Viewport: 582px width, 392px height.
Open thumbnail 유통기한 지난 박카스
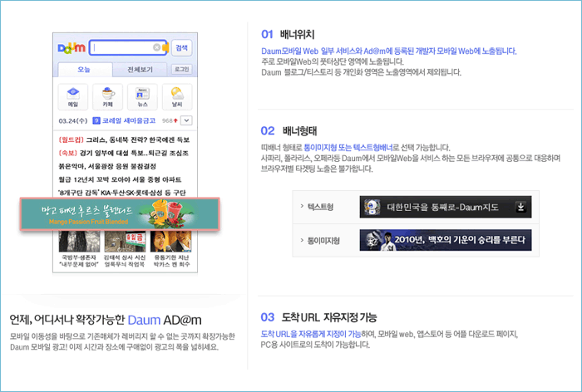click(x=171, y=249)
